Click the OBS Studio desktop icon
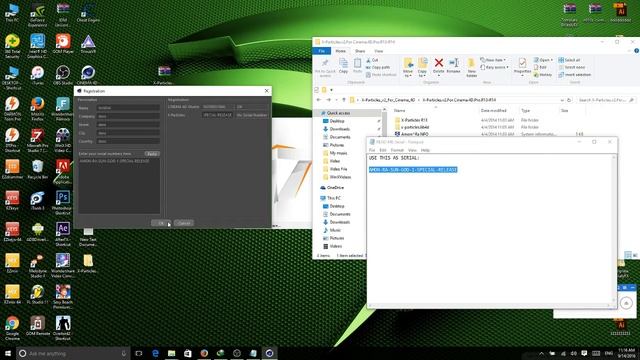 tap(62, 76)
